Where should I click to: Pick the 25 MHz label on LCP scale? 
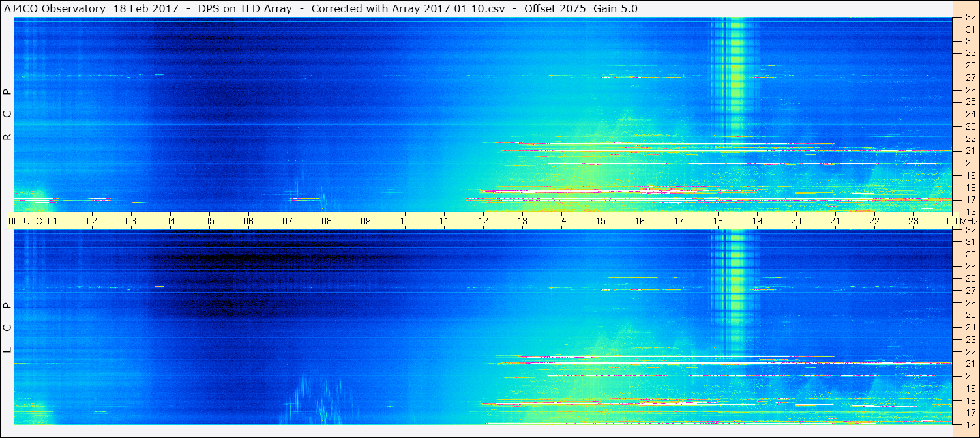(970, 315)
